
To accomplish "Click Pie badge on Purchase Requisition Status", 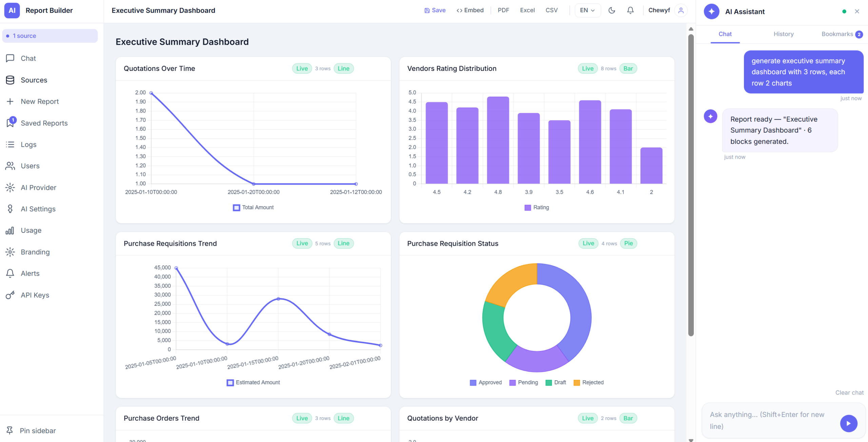I will (628, 243).
